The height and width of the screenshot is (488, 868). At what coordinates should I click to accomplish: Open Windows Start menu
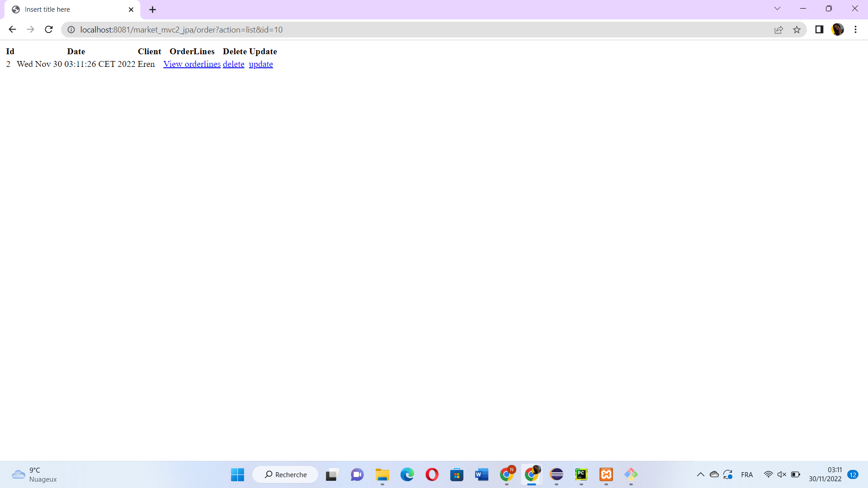[x=237, y=474]
